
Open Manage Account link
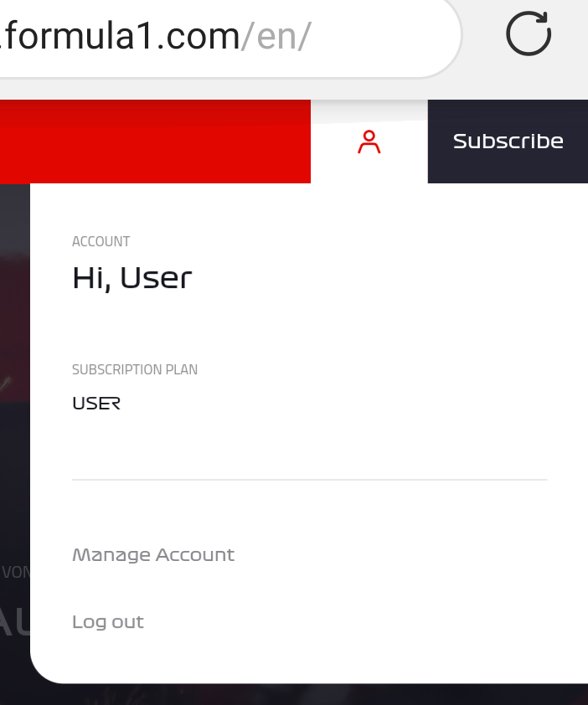pos(153,555)
